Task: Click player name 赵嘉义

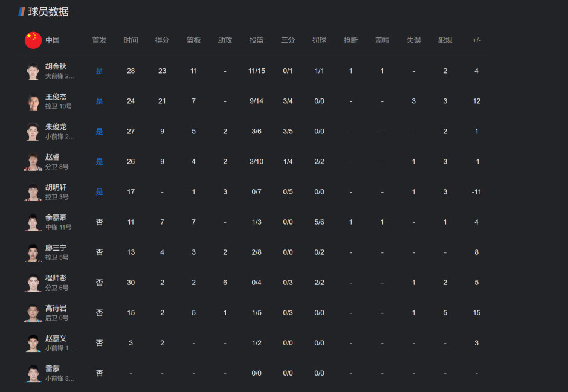Action: [56, 338]
